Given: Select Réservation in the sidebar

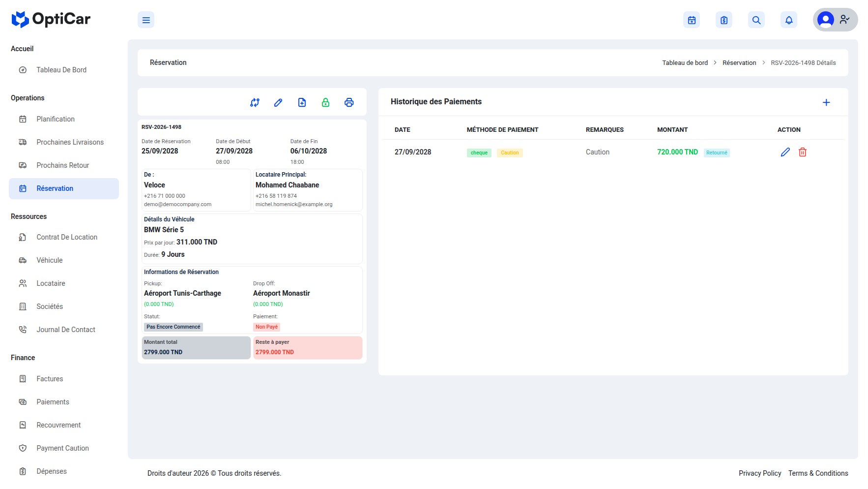Looking at the screenshot, I should pyautogui.click(x=64, y=188).
